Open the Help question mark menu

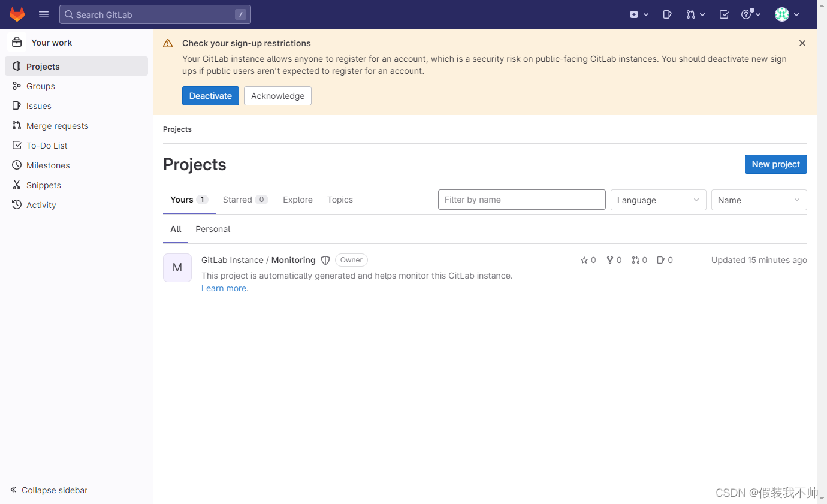tap(751, 14)
